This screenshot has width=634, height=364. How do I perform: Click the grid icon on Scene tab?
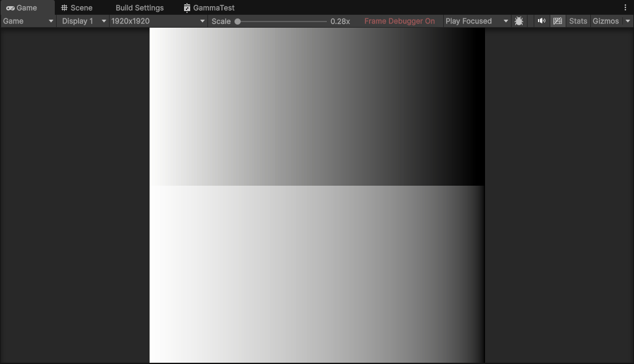pyautogui.click(x=64, y=8)
